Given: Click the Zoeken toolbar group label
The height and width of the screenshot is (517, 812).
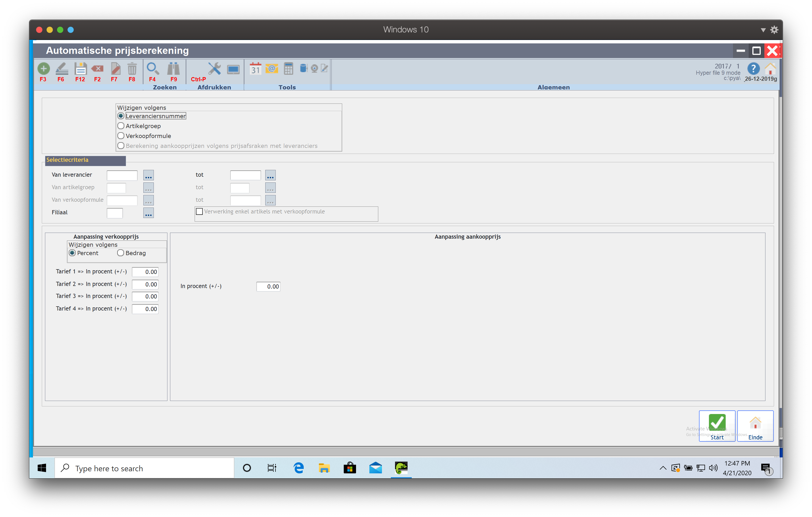Looking at the screenshot, I should tap(165, 87).
